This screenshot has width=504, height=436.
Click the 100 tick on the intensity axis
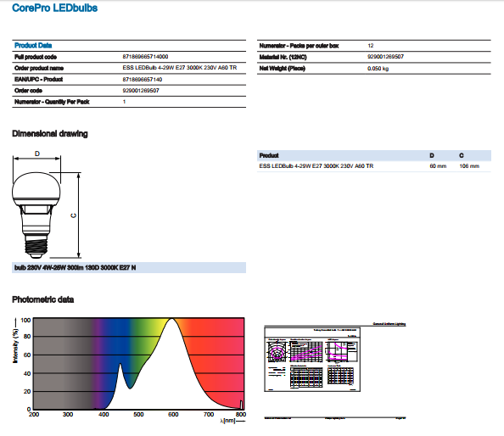point(25,320)
